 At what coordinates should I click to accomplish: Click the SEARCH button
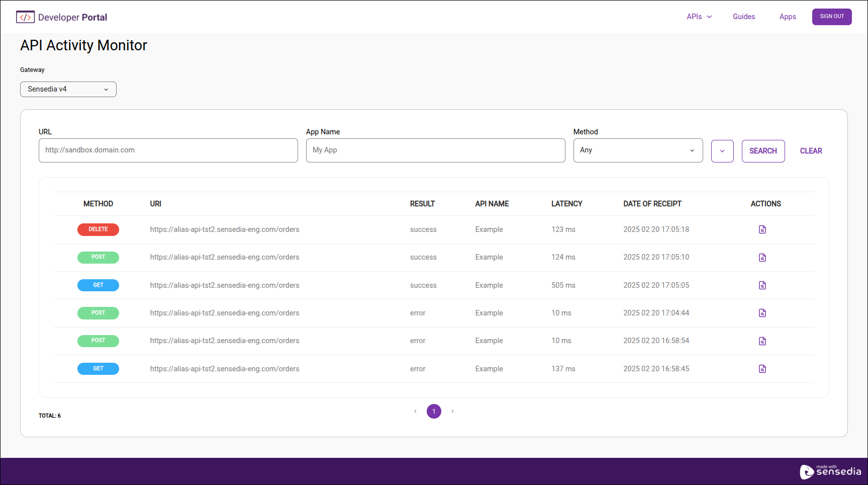pos(763,151)
